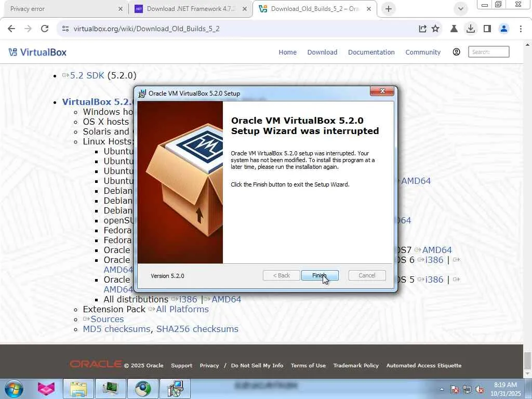Screen dimensions: 532x399
Task: Open a new browser tab
Action: click(x=389, y=9)
